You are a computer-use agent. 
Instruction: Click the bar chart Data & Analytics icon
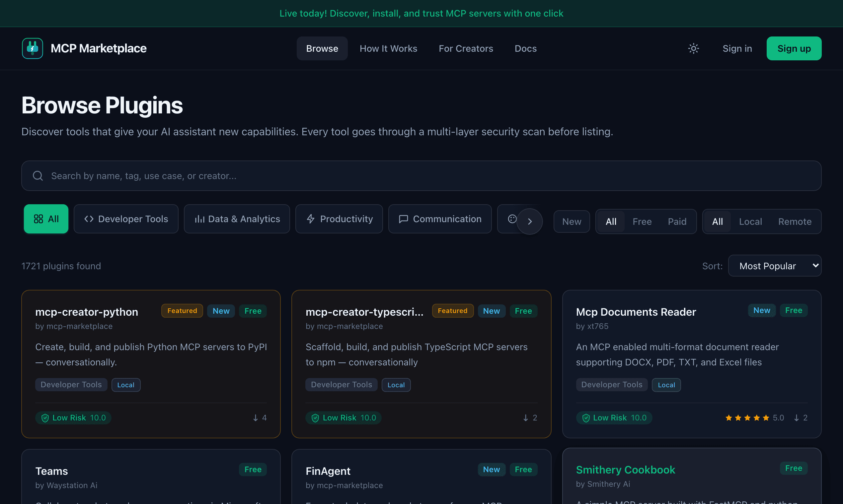(x=200, y=219)
